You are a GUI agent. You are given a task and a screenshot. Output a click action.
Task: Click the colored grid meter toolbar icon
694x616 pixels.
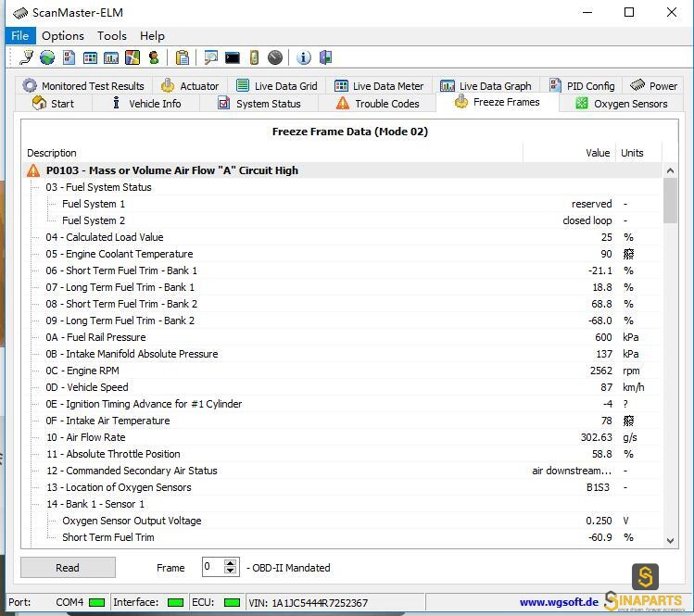[x=90, y=57]
